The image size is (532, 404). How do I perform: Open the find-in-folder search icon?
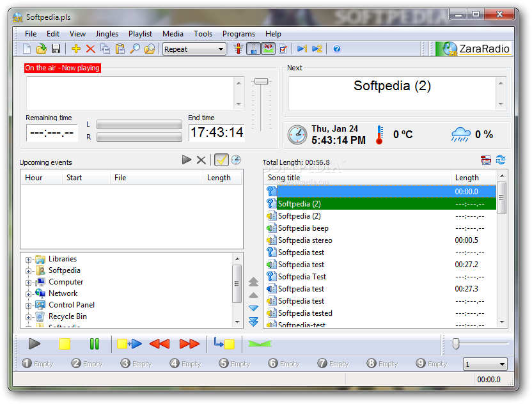[x=149, y=49]
